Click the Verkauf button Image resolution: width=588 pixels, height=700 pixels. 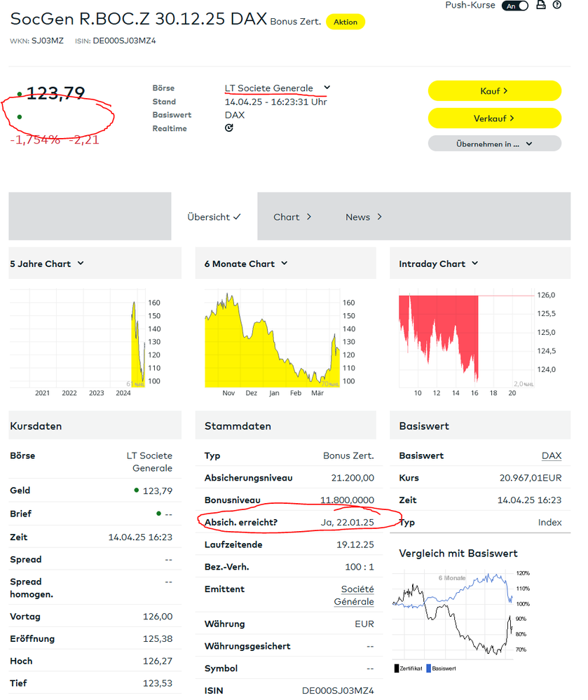pyautogui.click(x=494, y=118)
